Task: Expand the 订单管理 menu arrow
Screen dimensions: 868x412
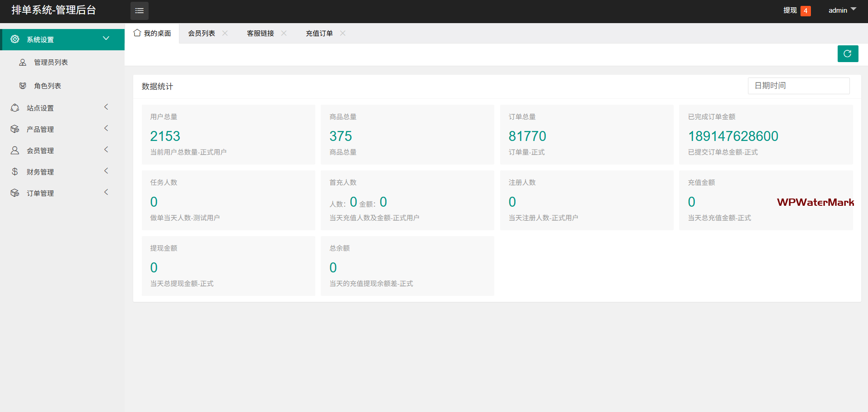Action: [x=106, y=193]
